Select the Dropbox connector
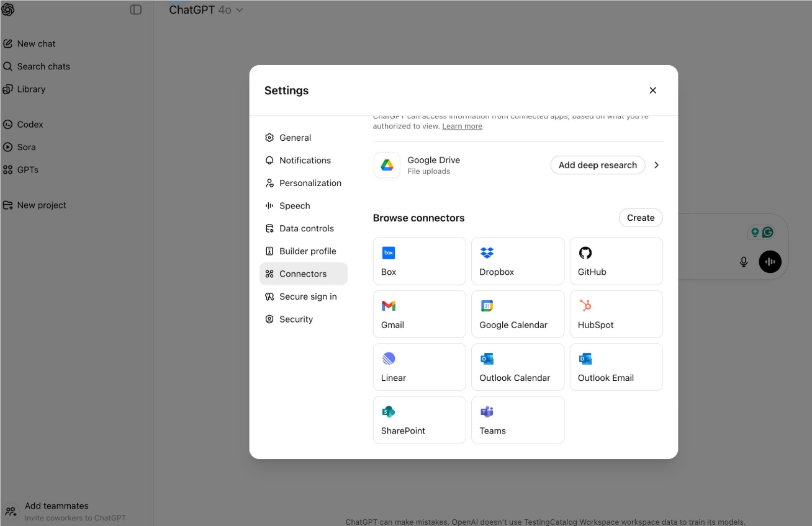Viewport: 812px width, 526px height. pos(517,261)
